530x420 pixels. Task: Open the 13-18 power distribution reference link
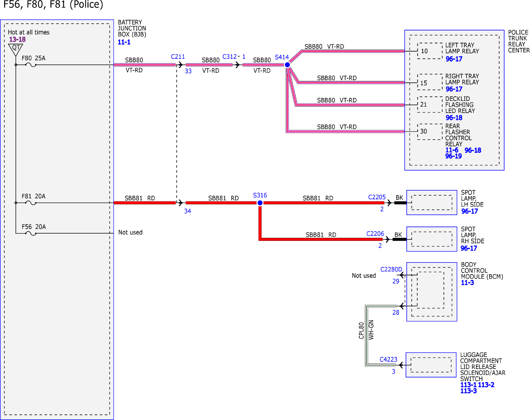(17, 39)
